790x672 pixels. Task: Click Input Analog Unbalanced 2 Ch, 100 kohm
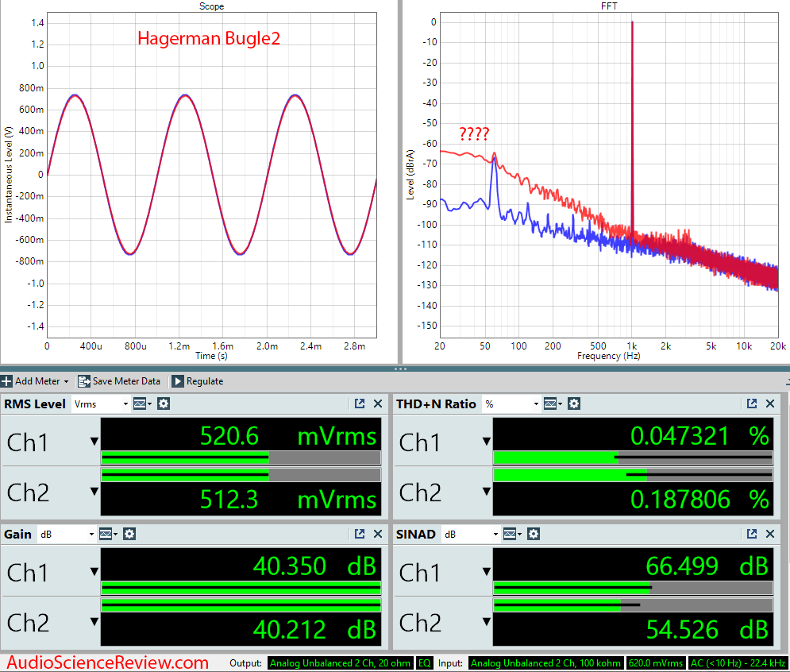(x=545, y=663)
